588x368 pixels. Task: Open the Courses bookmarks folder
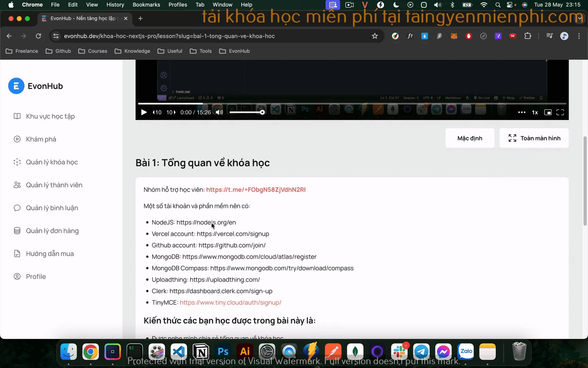[93, 51]
